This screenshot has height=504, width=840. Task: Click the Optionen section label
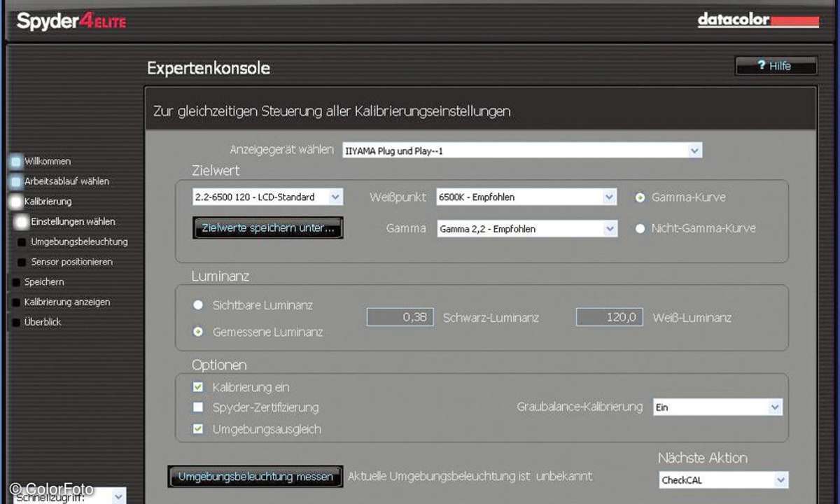tap(219, 365)
